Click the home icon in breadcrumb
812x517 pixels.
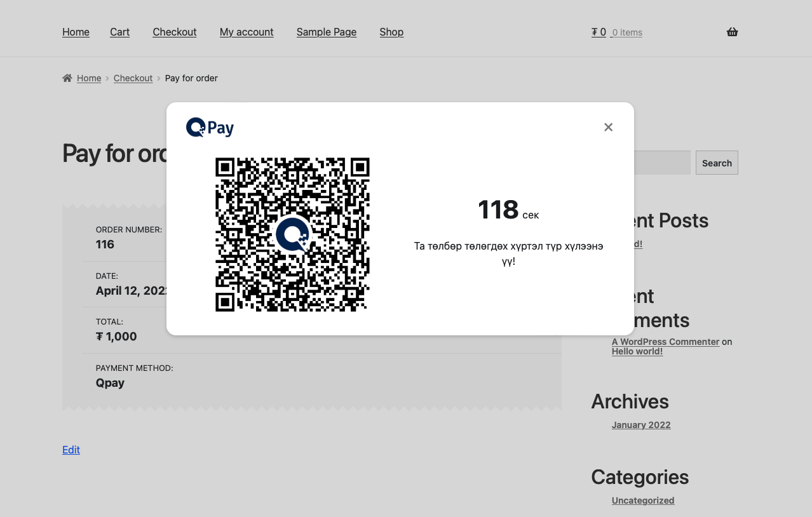(67, 78)
